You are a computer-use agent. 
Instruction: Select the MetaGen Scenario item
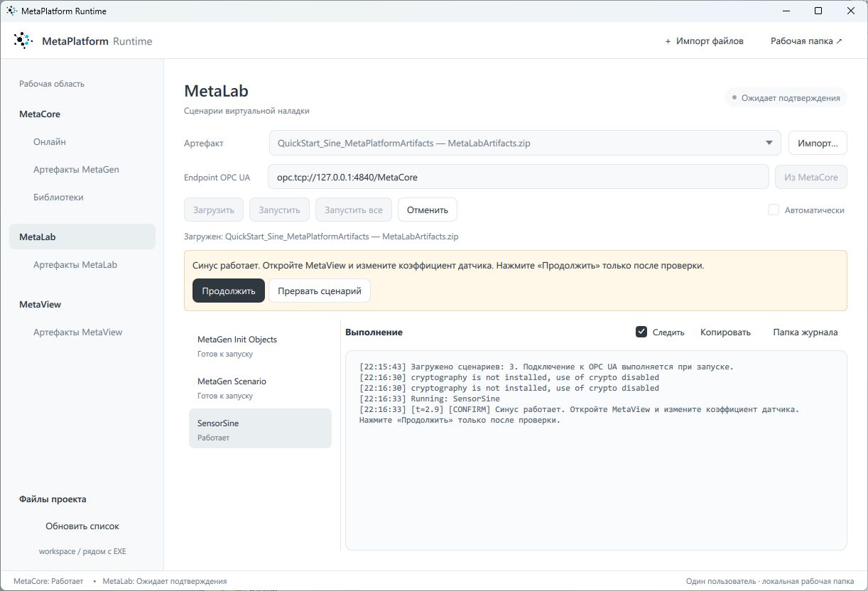260,388
